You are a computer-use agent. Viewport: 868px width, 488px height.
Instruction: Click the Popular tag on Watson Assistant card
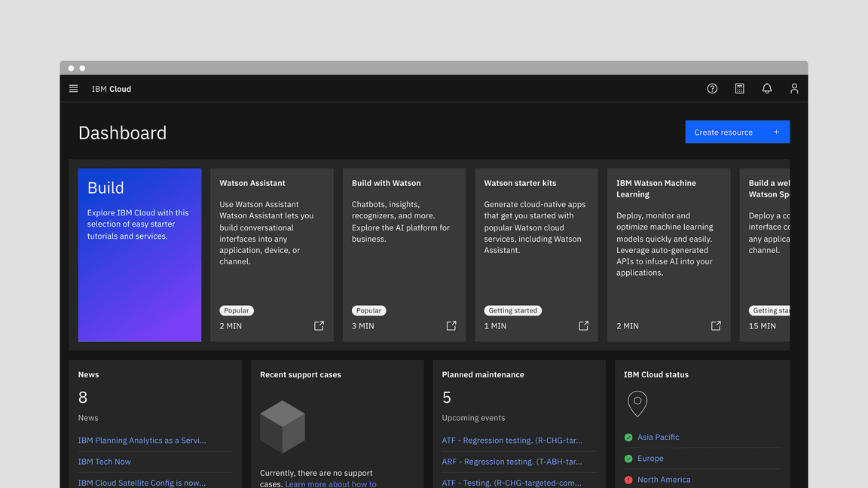click(x=237, y=310)
